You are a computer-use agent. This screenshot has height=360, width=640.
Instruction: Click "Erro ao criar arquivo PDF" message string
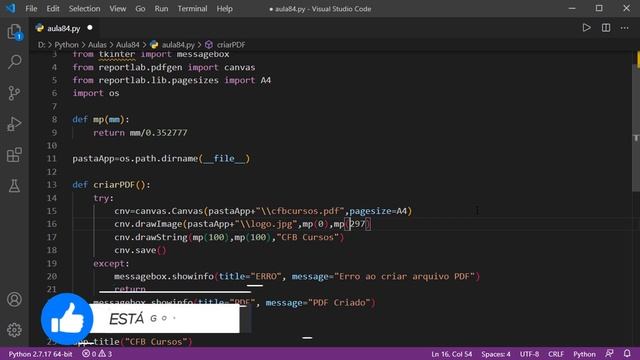pos(404,276)
